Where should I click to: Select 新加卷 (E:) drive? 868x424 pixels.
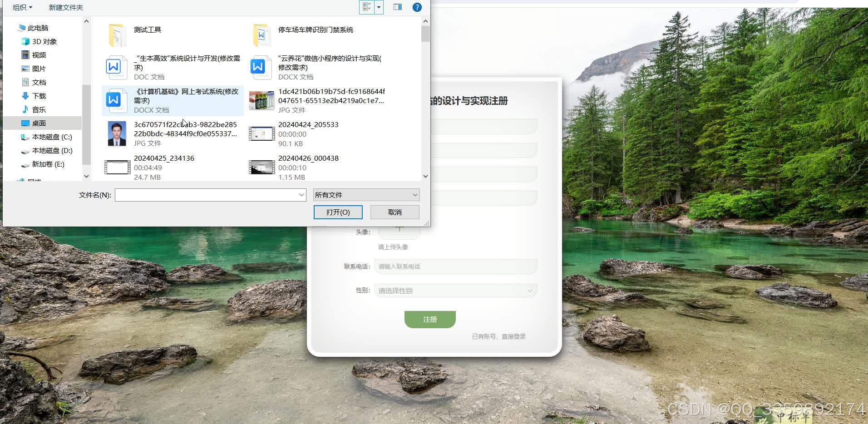[48, 164]
